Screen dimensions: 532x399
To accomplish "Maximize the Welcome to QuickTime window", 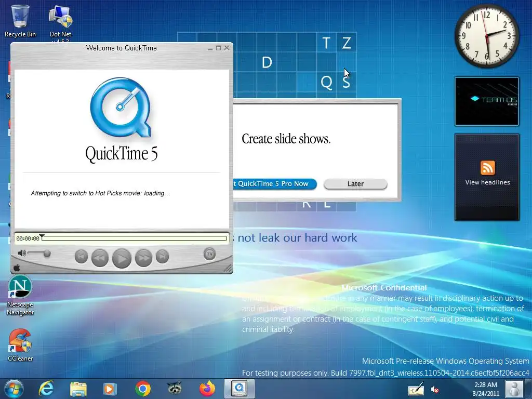I will 219,48.
